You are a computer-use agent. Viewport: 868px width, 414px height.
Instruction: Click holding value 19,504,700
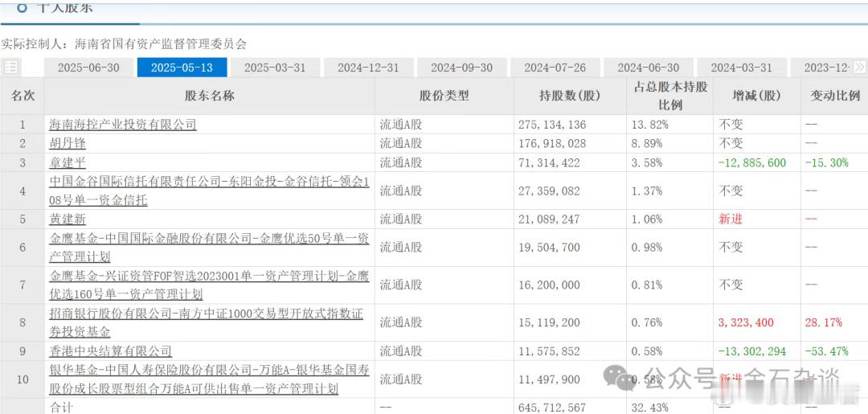click(549, 248)
